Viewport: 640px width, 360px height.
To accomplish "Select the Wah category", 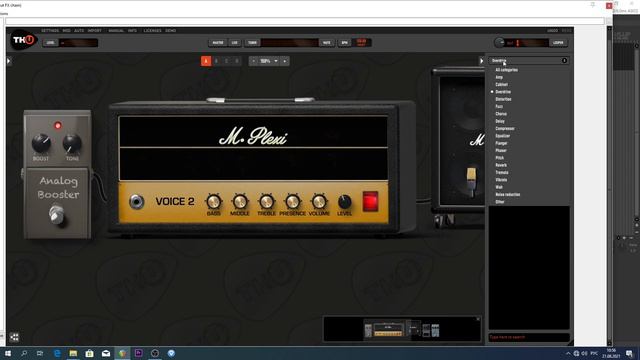I will tap(499, 187).
